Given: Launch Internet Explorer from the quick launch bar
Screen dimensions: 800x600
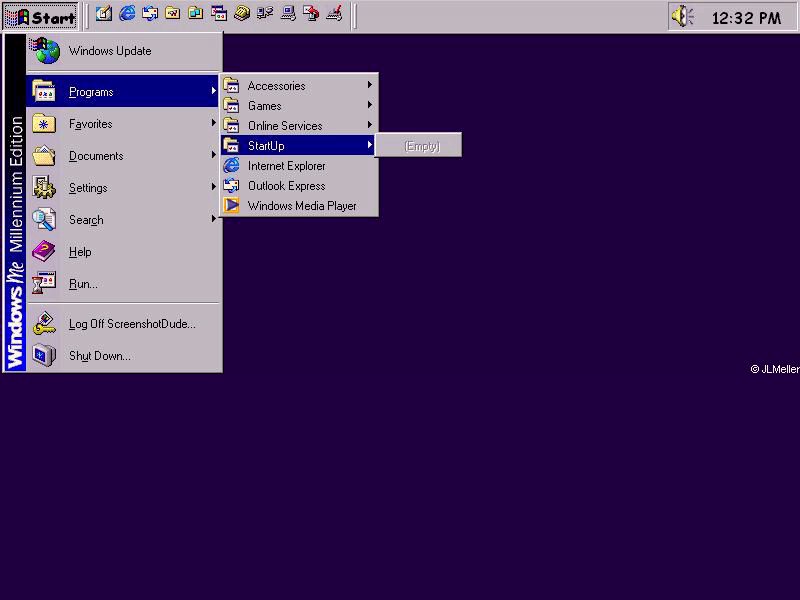Looking at the screenshot, I should tap(127, 14).
